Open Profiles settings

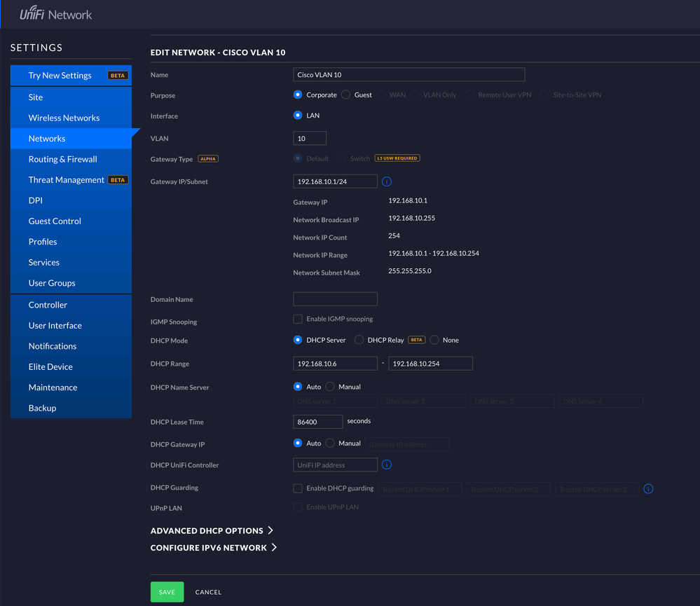[x=71, y=242]
